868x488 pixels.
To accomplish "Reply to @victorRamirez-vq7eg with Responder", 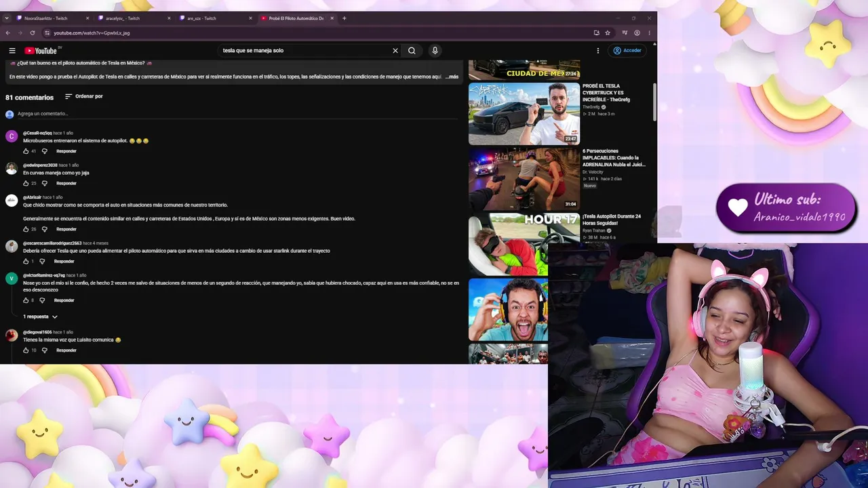I will (64, 300).
